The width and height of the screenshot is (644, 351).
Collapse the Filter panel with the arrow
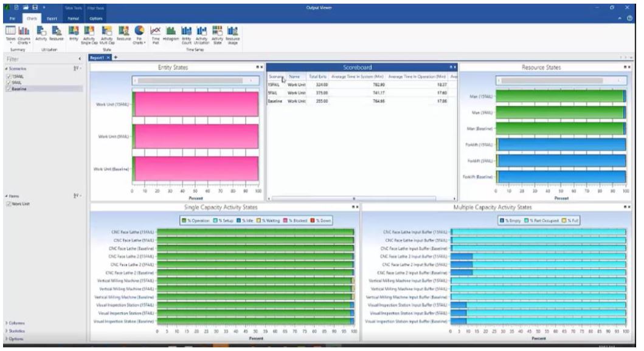tap(80, 59)
